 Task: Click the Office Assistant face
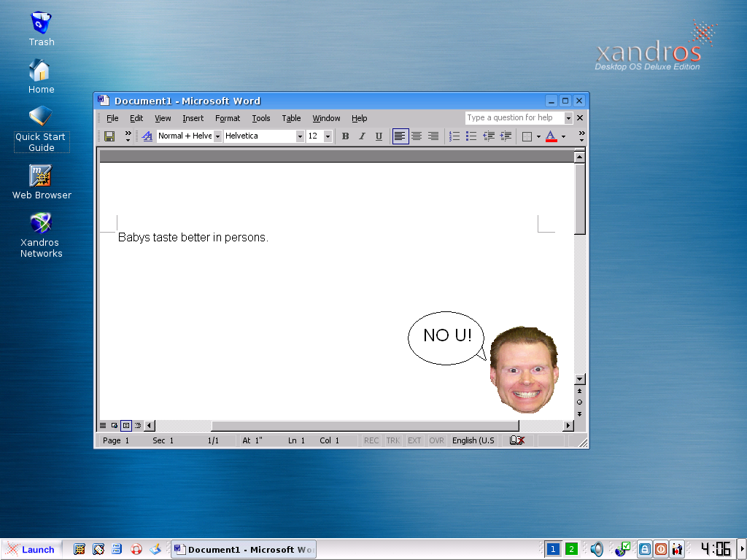[x=524, y=370]
